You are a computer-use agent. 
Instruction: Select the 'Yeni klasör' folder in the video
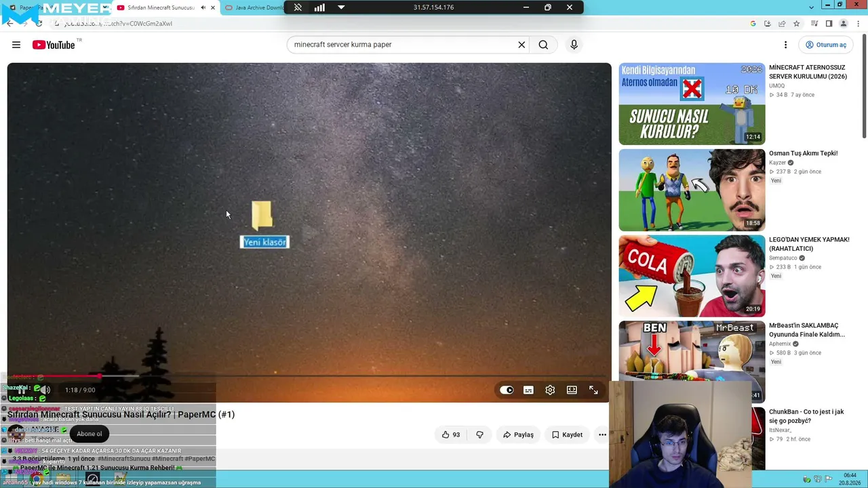click(x=262, y=215)
